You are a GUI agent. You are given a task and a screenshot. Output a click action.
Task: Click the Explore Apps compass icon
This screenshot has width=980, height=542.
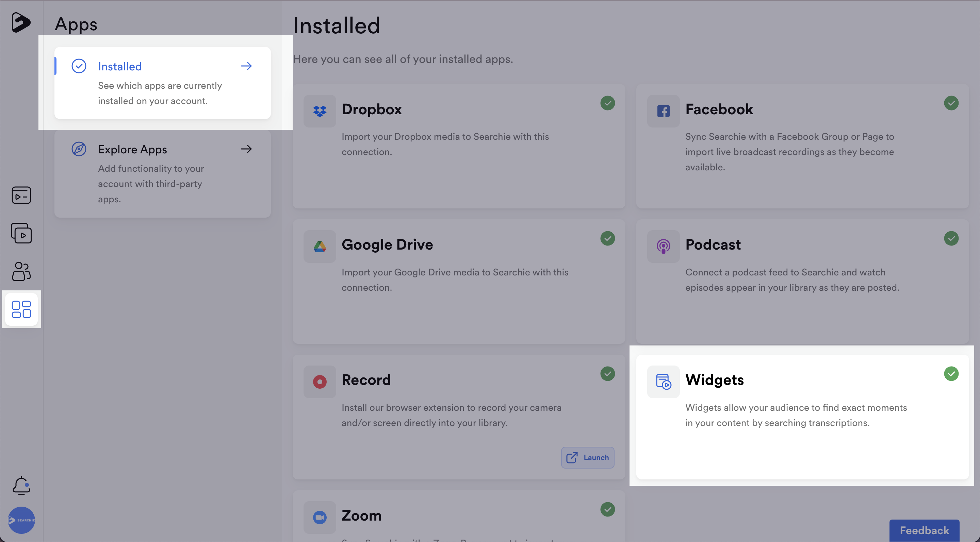pyautogui.click(x=79, y=149)
